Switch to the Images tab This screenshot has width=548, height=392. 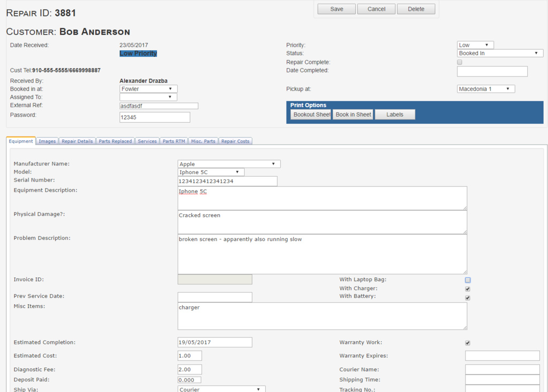click(47, 141)
